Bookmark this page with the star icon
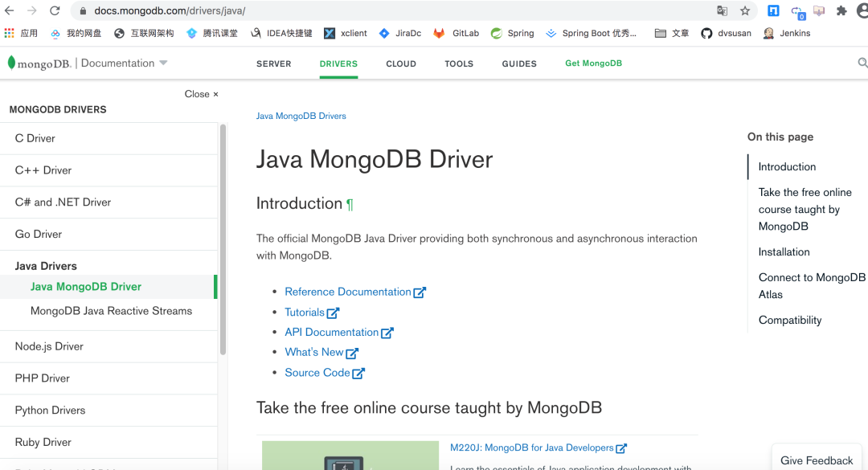 745,10
